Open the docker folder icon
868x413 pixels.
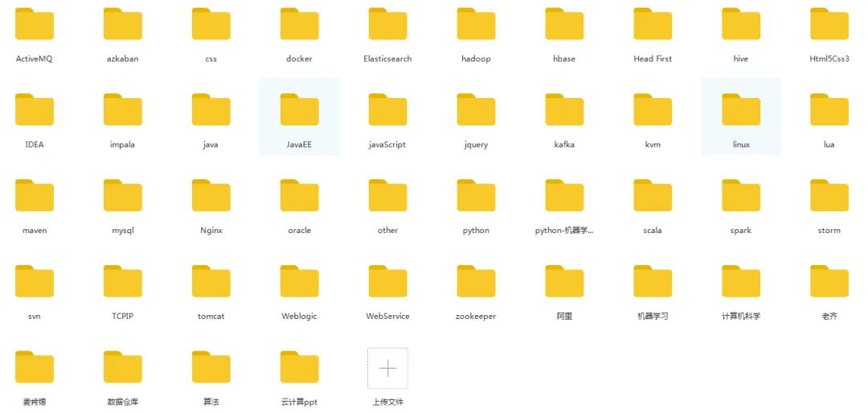tap(300, 24)
